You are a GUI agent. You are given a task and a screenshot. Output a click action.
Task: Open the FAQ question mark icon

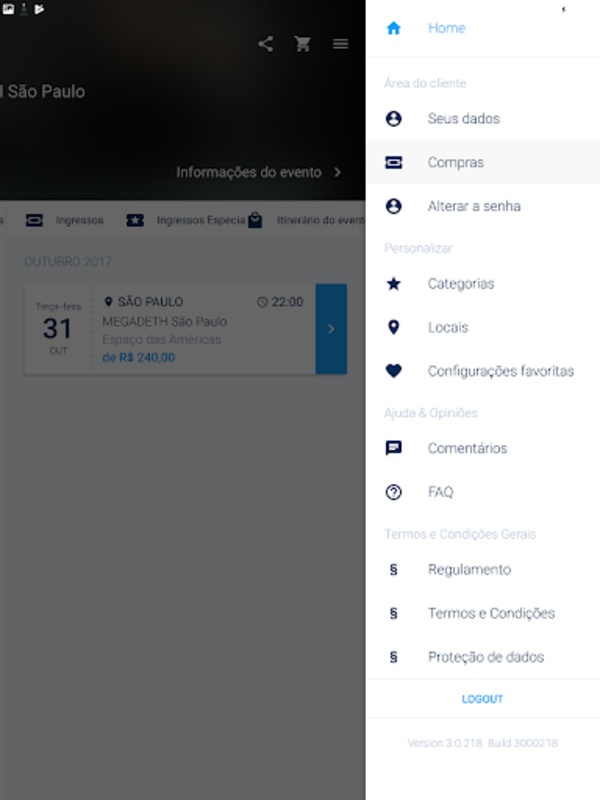point(393,492)
